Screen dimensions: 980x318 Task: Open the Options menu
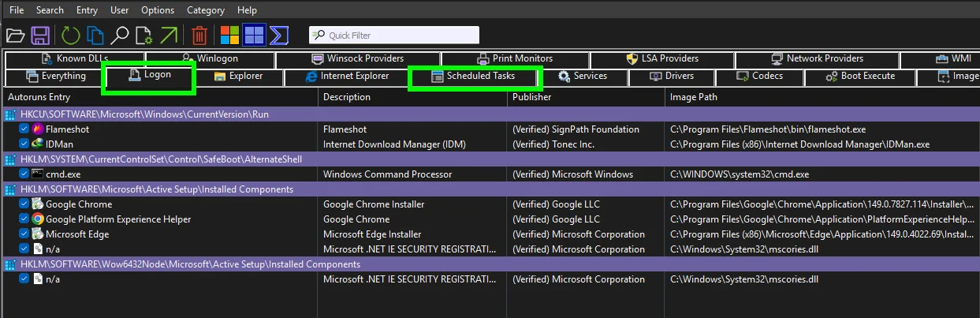tap(158, 10)
